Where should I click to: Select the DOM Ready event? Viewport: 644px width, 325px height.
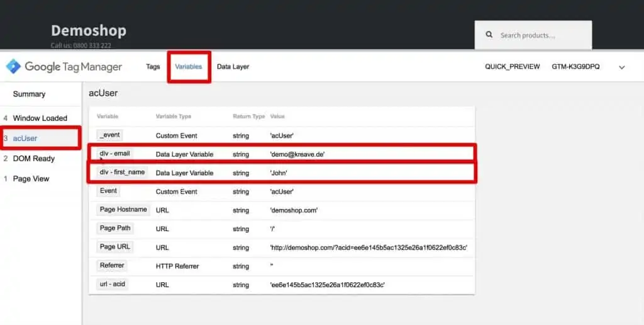(34, 158)
